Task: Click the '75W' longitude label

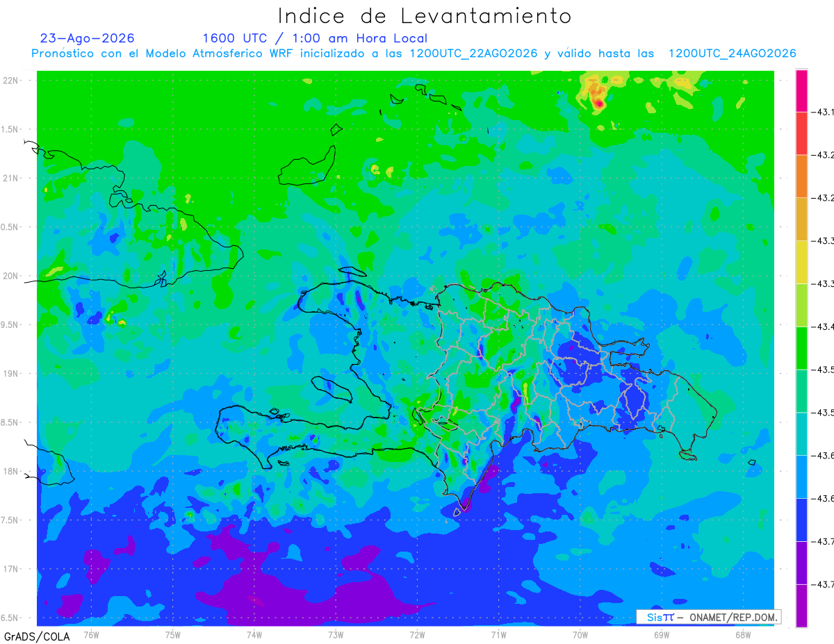Action: (x=173, y=634)
